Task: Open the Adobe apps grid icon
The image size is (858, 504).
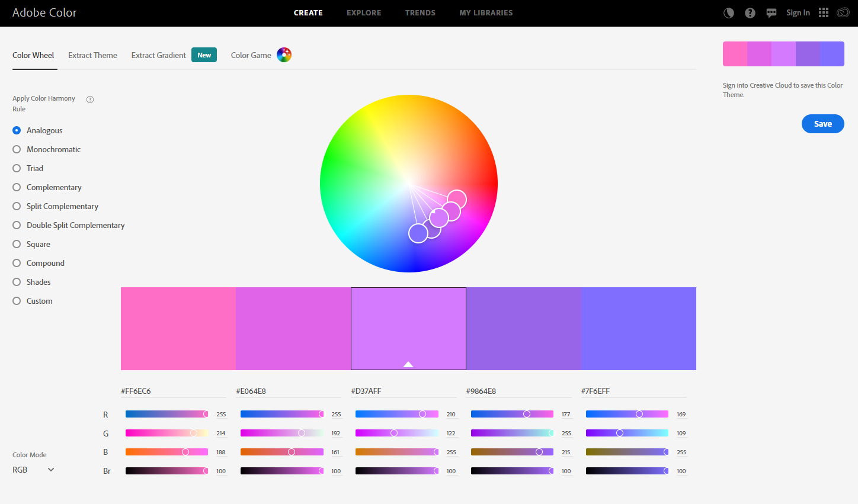Action: pos(823,12)
